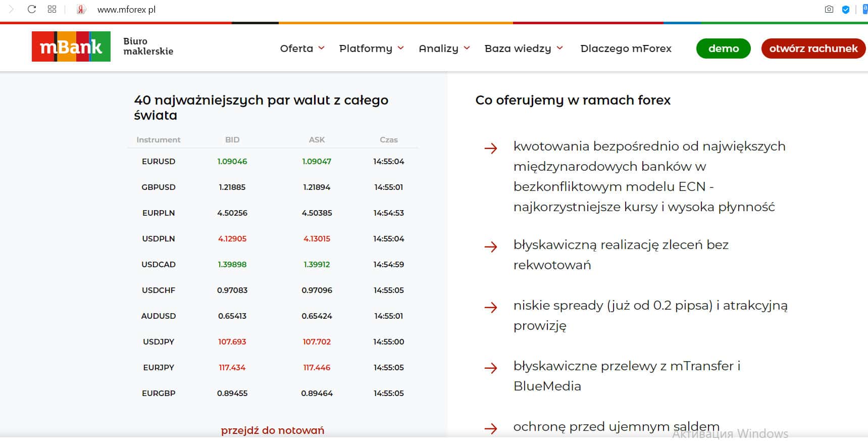Click the USDJPY bid value 107.693
The width and height of the screenshot is (868, 442).
click(232, 342)
